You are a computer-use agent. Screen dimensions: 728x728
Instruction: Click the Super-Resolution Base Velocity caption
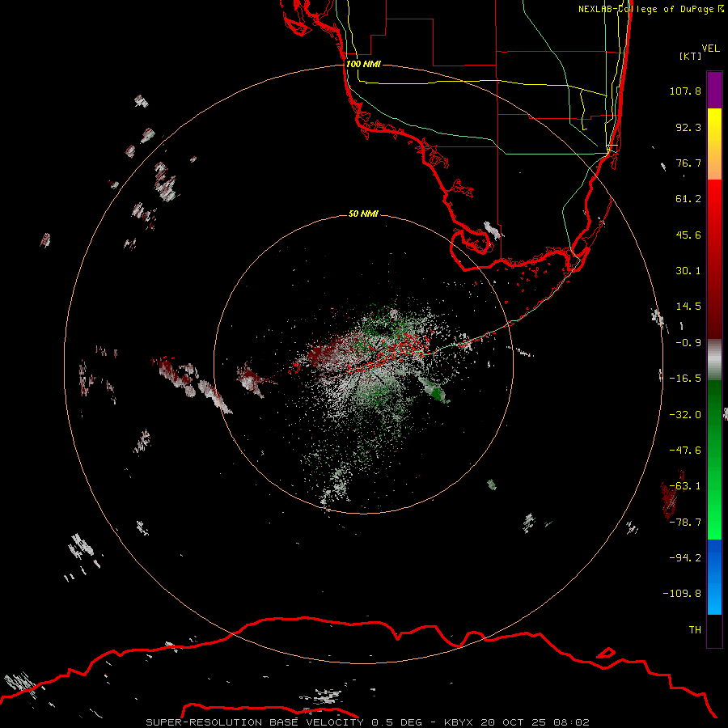click(368, 722)
